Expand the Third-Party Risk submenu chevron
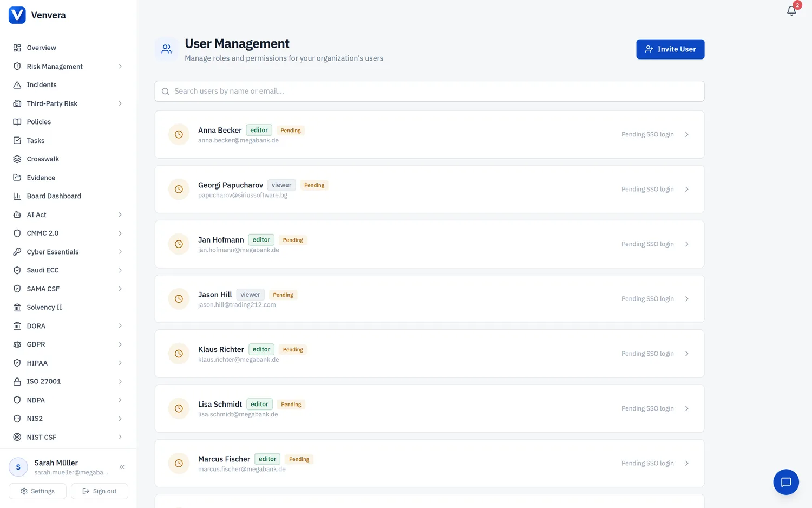 point(120,103)
